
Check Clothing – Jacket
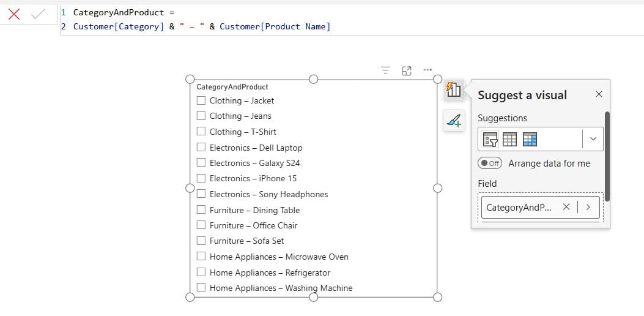(x=201, y=100)
